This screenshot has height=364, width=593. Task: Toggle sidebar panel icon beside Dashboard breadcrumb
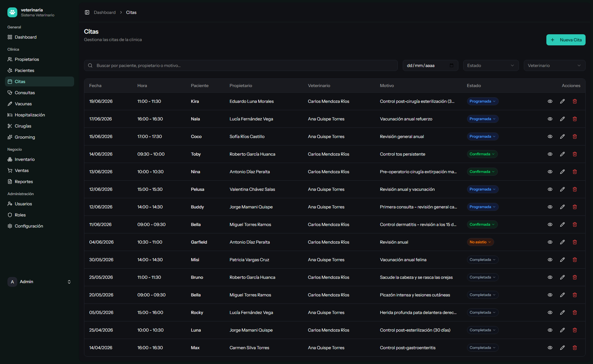click(x=87, y=12)
